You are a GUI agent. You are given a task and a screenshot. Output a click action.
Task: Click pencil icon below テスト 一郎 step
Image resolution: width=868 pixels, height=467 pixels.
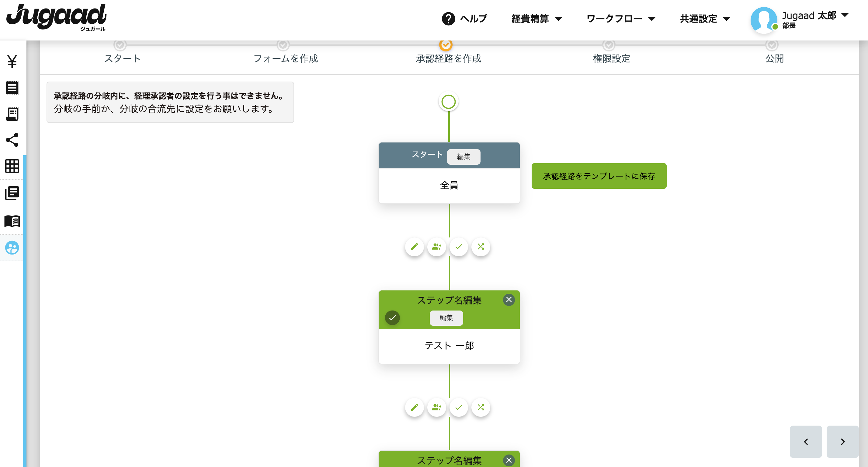(415, 407)
